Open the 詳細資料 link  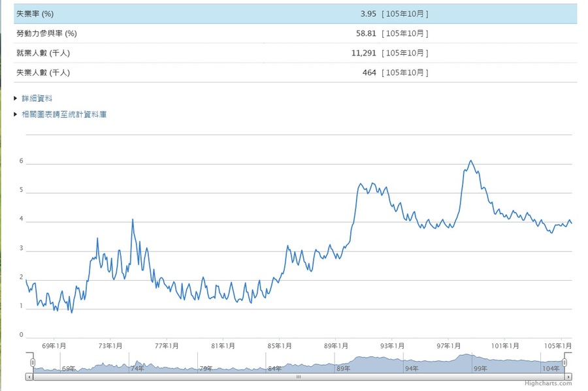(x=37, y=99)
